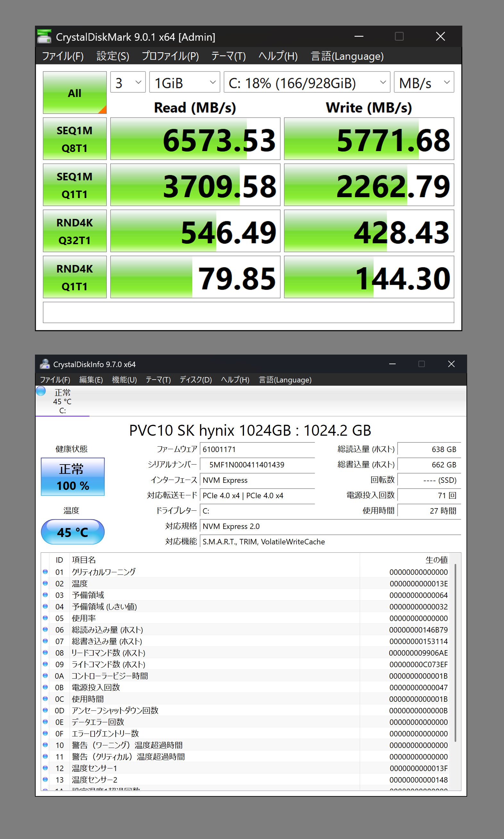Click the SMART list vertical scrollbar
This screenshot has height=839, width=504.
[x=455, y=653]
